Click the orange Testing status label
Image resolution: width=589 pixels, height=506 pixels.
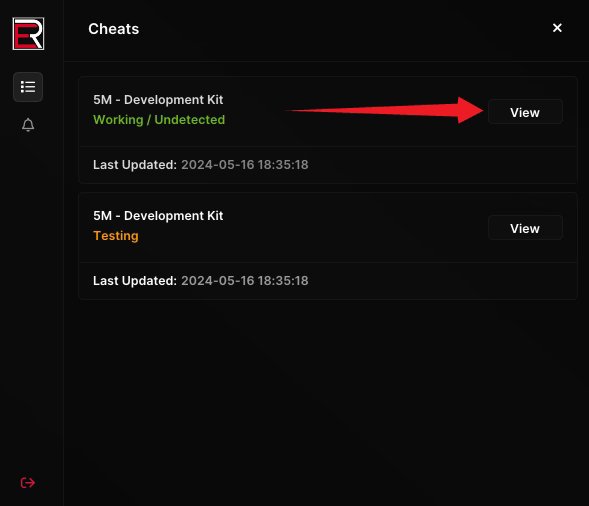(x=116, y=236)
